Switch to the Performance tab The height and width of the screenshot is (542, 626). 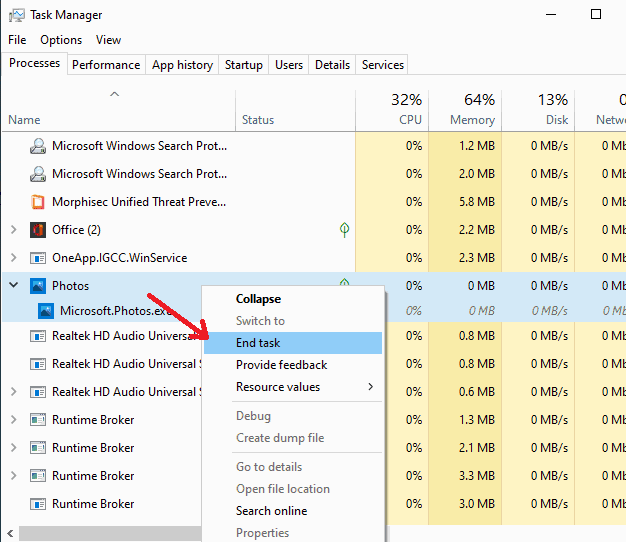click(106, 65)
